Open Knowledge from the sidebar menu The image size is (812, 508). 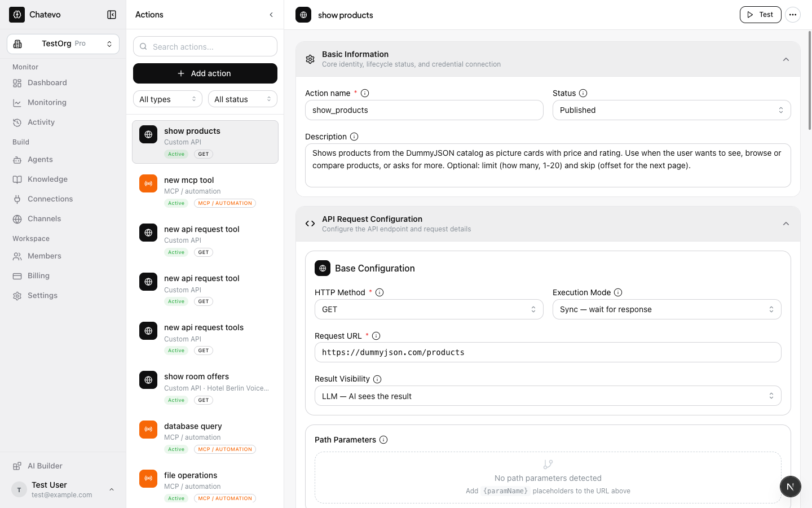click(47, 179)
